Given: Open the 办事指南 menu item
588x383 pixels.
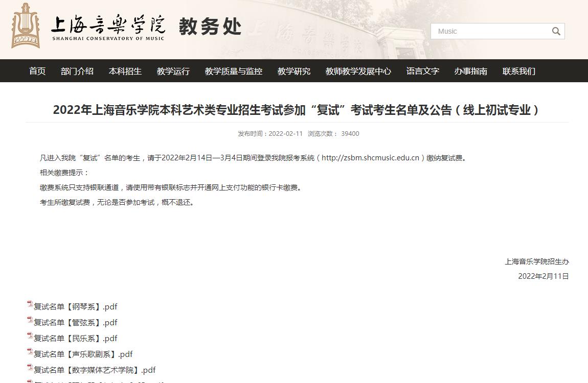Looking at the screenshot, I should coord(470,71).
